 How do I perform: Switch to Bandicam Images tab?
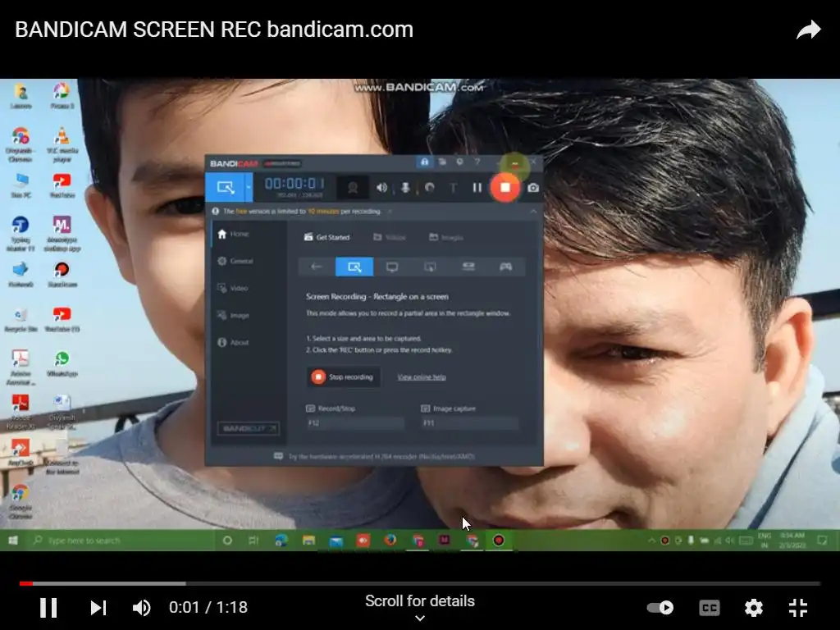pos(446,237)
